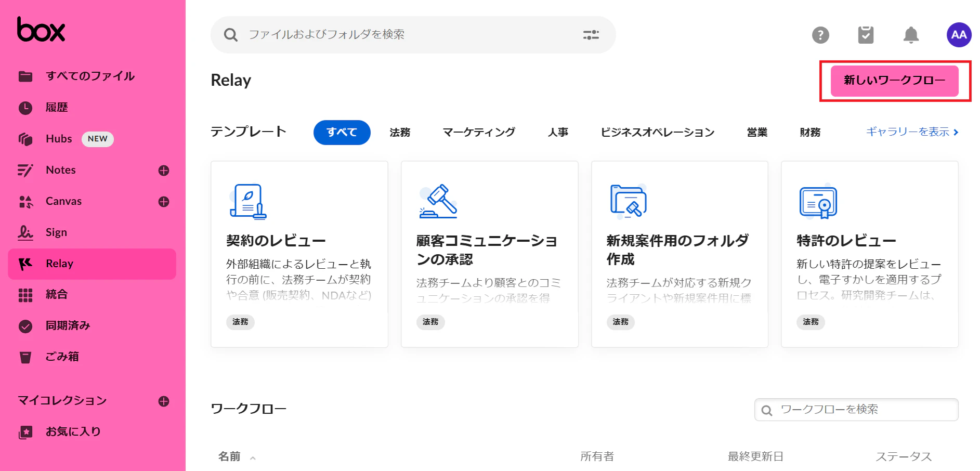Click 法務 tag on 契約のレビュー card
Viewport: 980px width, 471px height.
(x=240, y=322)
